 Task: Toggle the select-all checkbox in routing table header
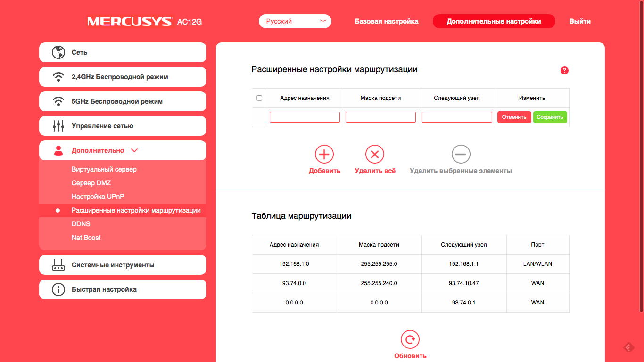click(259, 98)
